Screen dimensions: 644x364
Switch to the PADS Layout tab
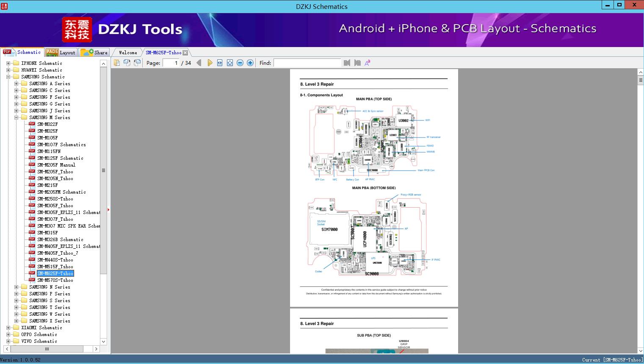click(61, 53)
